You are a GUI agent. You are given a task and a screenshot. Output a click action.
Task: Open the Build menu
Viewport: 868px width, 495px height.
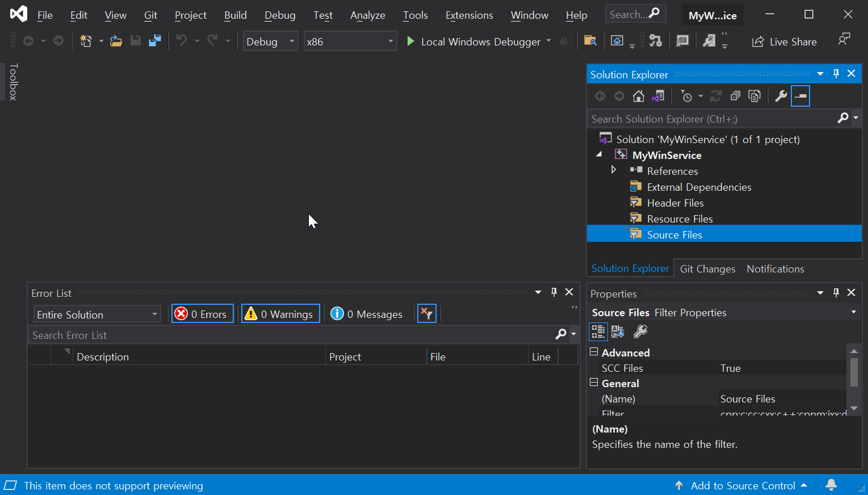pos(236,15)
